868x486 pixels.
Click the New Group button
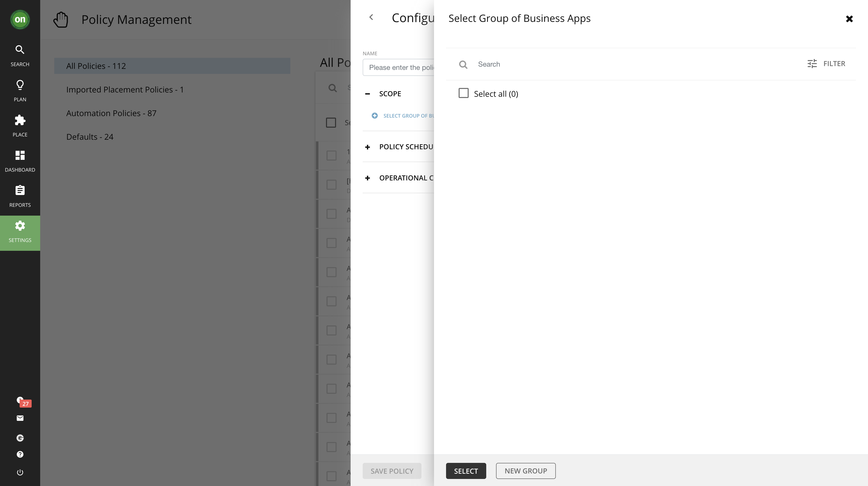click(x=525, y=471)
